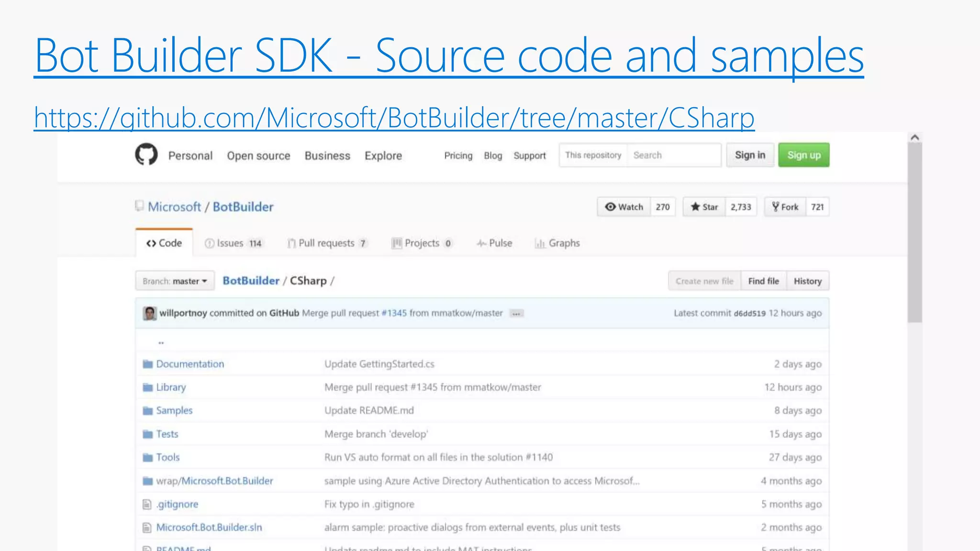Viewport: 980px width, 551px height.
Task: Click the Create new file button
Action: (x=704, y=281)
